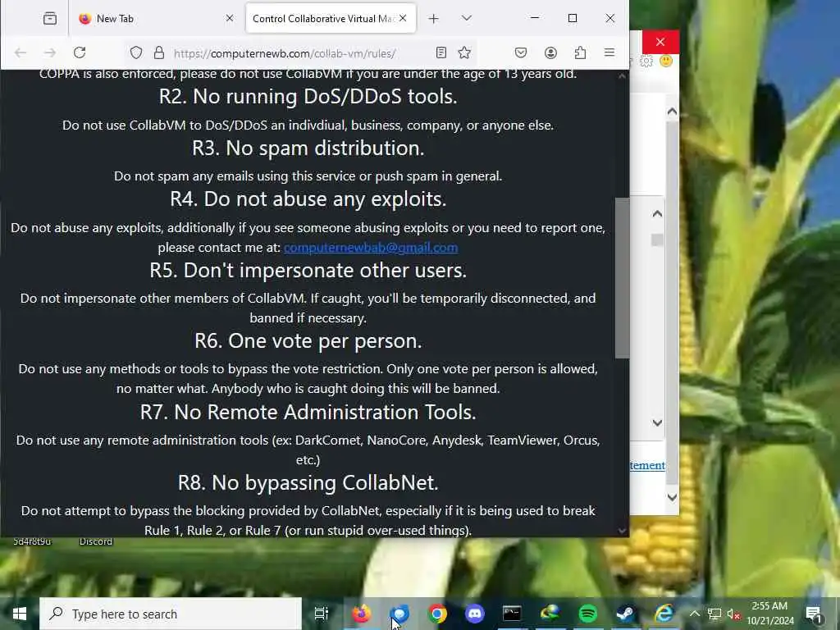840x630 pixels.
Task: Reload the current rules page
Action: (80, 52)
